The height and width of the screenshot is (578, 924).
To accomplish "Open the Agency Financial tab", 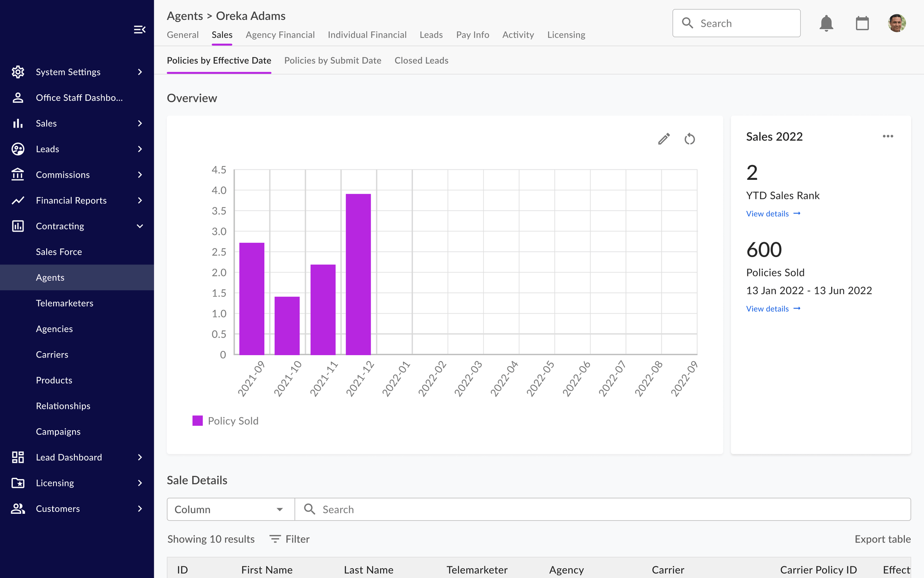I will coord(280,35).
